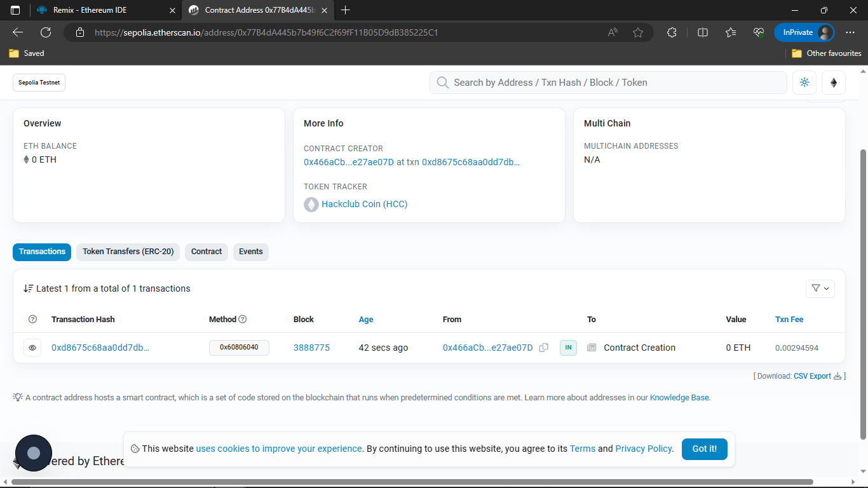Open Hackclub Coin (HCC) token tracker

(x=365, y=204)
